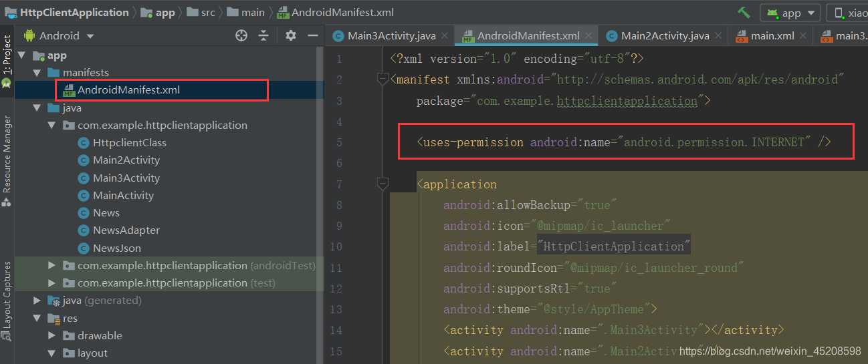868x364 pixels.
Task: Click the locate target crosshair icon
Action: pyautogui.click(x=241, y=35)
